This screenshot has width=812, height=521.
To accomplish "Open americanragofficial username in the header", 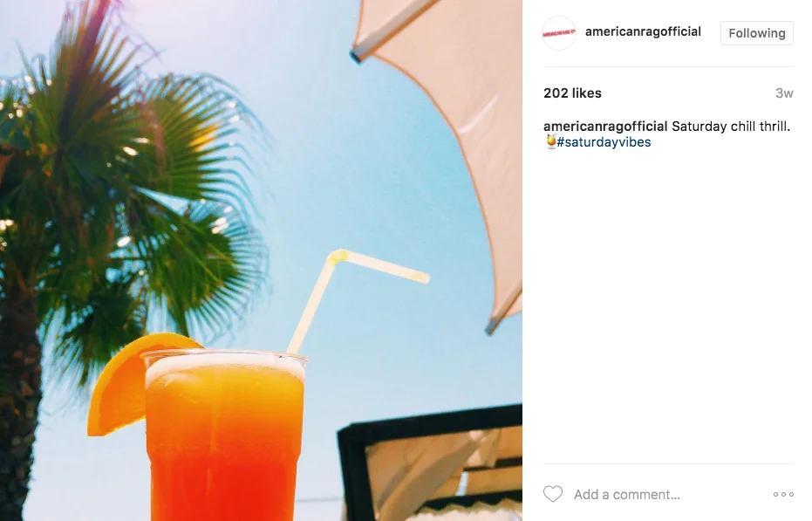I will (x=643, y=31).
